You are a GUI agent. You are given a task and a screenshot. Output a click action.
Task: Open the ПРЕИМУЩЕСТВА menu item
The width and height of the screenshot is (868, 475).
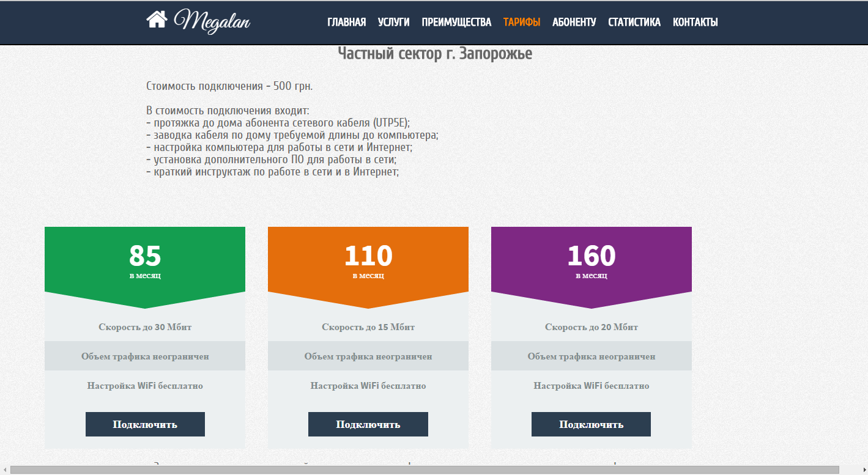tap(456, 22)
